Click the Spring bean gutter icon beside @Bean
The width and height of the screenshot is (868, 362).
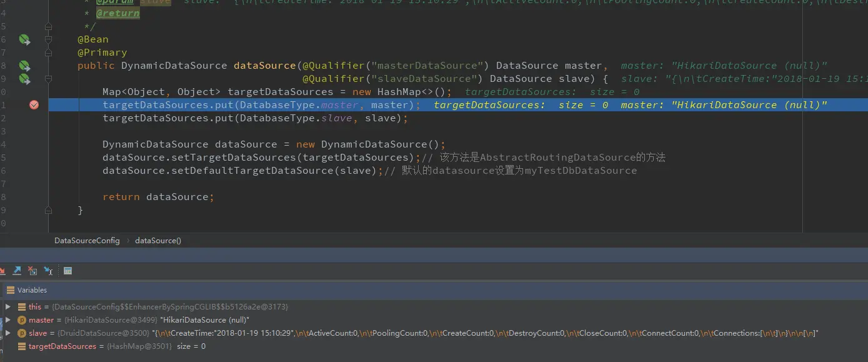click(x=24, y=39)
